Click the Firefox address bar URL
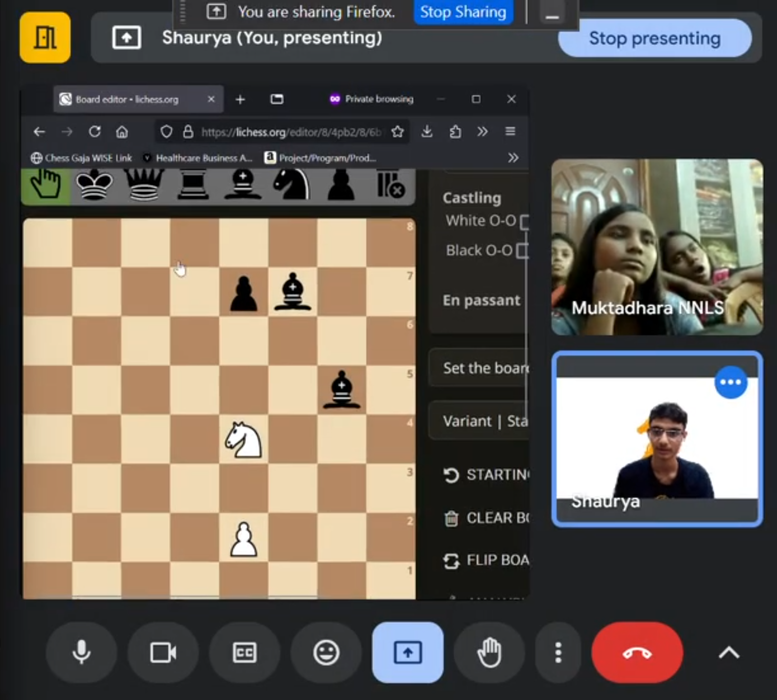777x700 pixels. tap(291, 132)
